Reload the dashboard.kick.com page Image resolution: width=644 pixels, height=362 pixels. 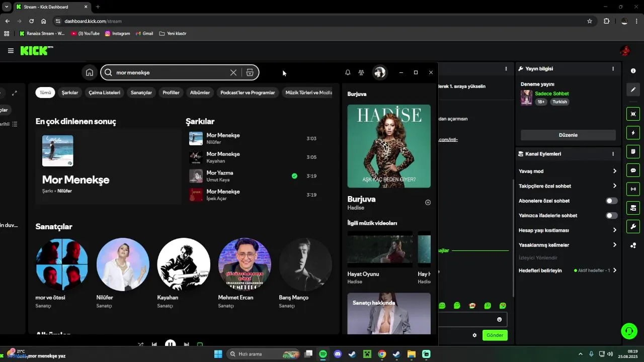pos(31,21)
